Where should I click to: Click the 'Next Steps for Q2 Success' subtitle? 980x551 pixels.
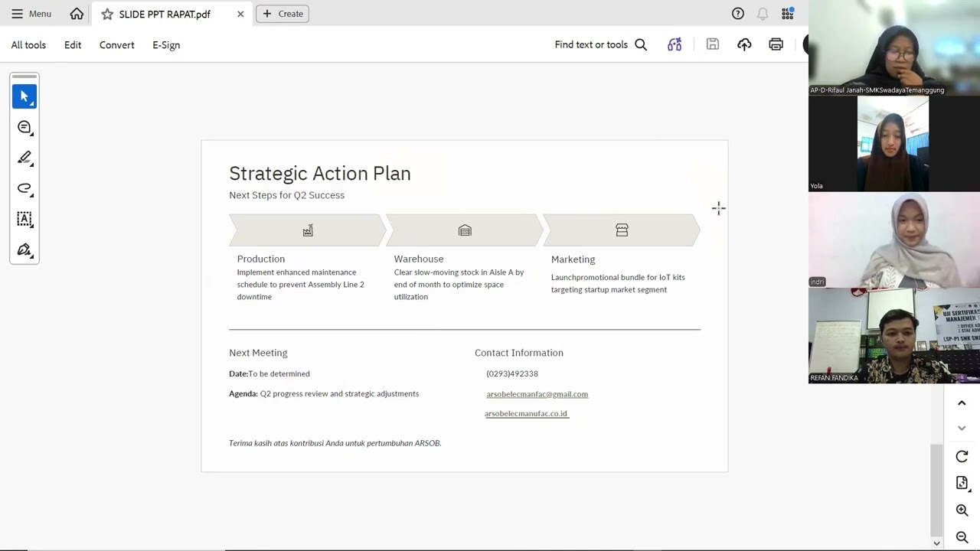tap(286, 195)
